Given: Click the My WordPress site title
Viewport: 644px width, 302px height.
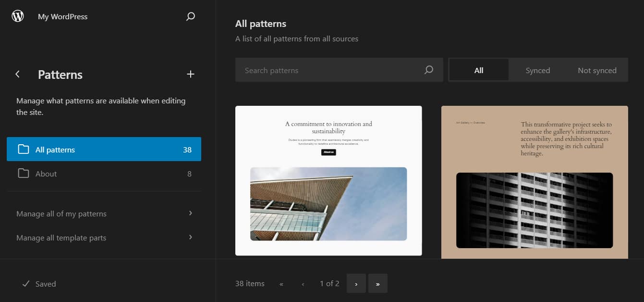Looking at the screenshot, I should tap(63, 16).
